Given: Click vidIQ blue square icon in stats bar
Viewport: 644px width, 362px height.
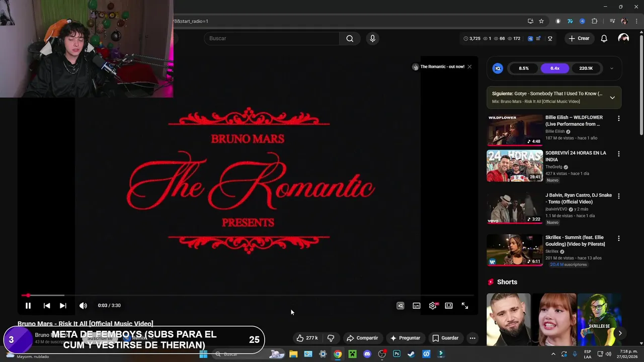Looking at the screenshot, I should click(530, 39).
